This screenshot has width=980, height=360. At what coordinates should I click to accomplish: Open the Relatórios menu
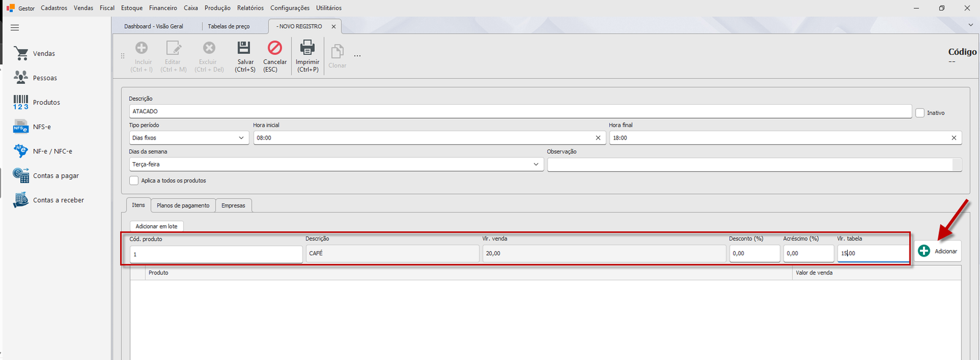(x=251, y=8)
